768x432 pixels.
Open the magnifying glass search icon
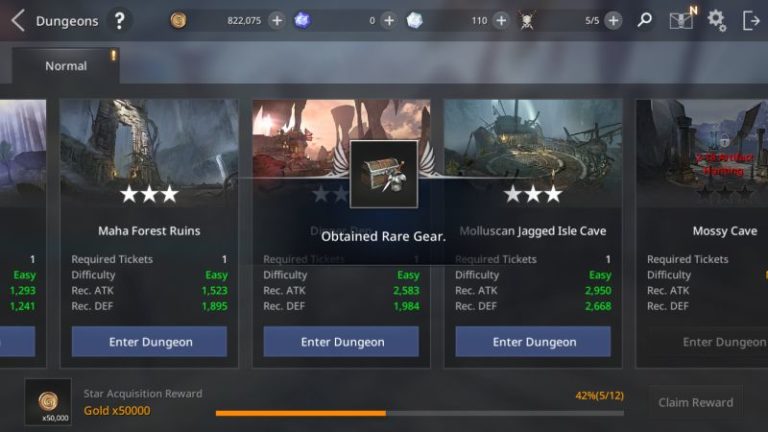[x=645, y=20]
